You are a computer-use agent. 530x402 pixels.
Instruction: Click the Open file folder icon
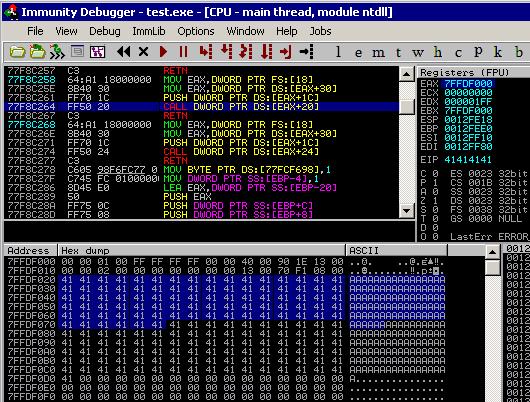click(18, 52)
